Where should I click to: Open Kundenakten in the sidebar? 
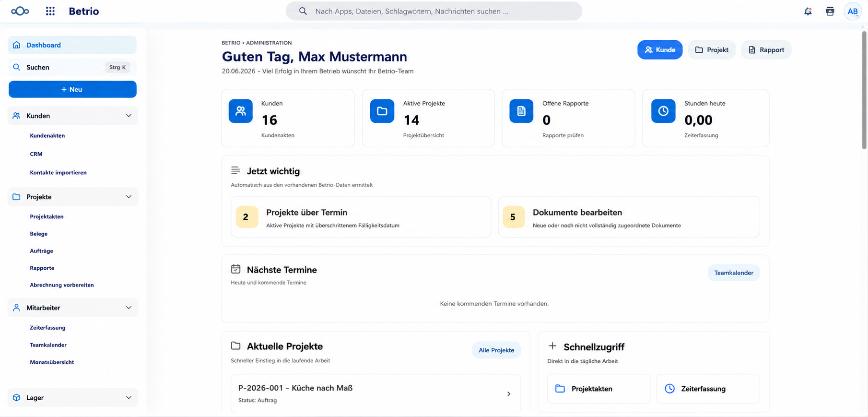coord(47,136)
